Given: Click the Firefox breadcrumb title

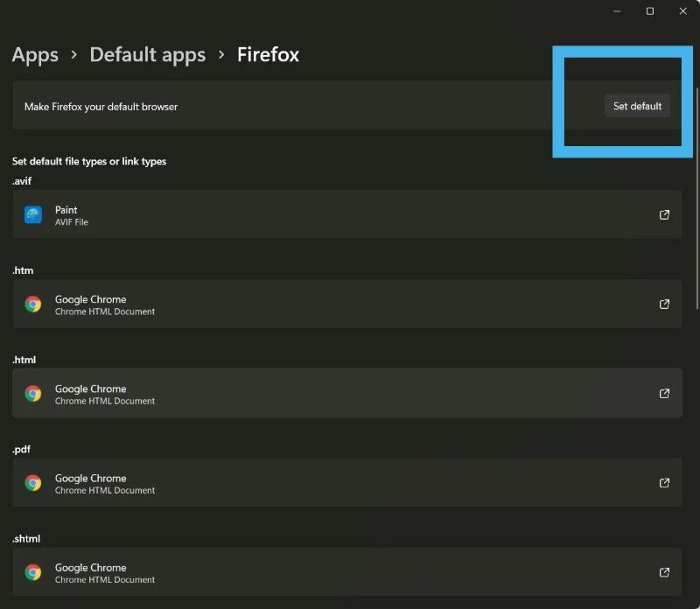Looking at the screenshot, I should tap(268, 54).
